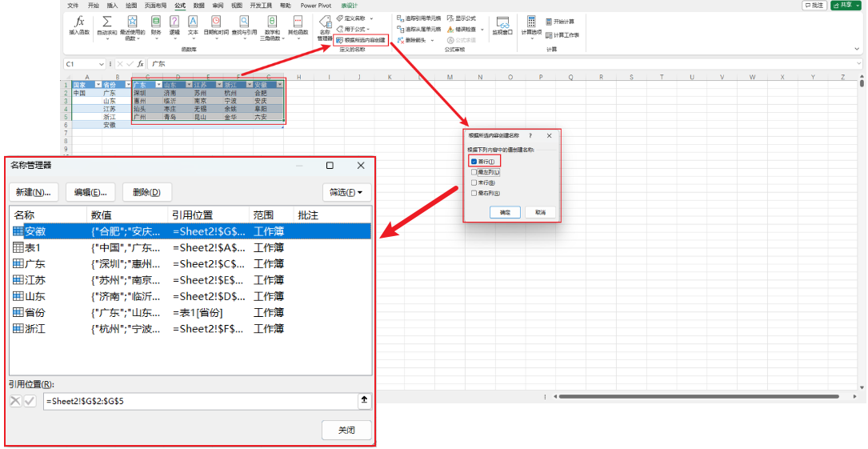Open the 广东 header filter dropdown

click(159, 86)
